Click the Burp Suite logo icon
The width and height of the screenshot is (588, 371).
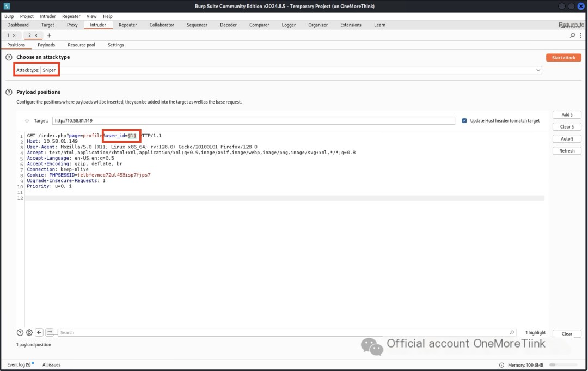coord(7,6)
